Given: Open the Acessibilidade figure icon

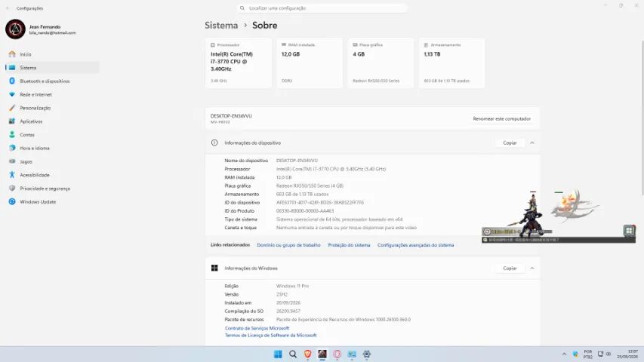Looking at the screenshot, I should click(x=12, y=175).
